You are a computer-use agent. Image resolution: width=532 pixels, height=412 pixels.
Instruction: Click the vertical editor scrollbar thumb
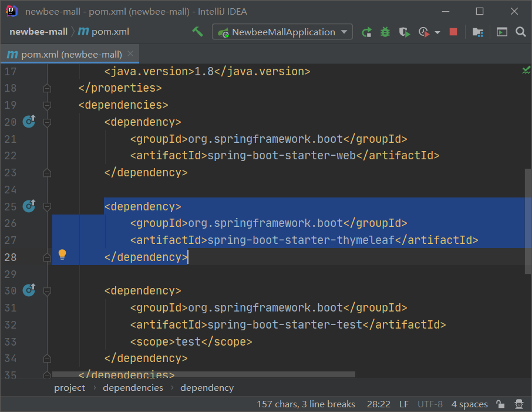pos(527,221)
